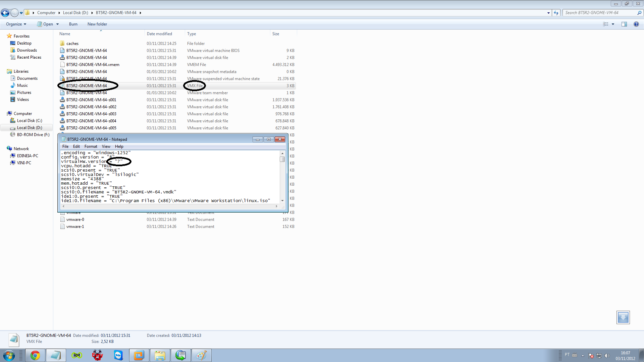The image size is (644, 362).
Task: Click the Explorer forward arrow button
Action: (x=14, y=13)
